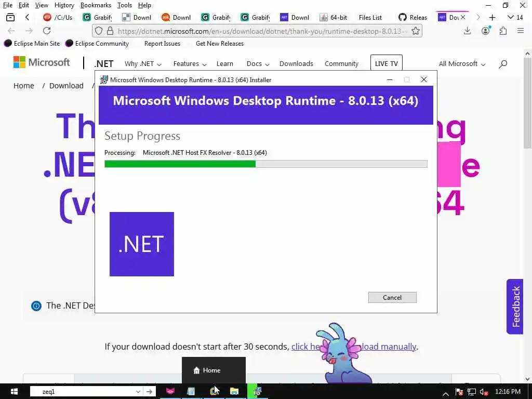Click the Home tooltip above taskbar
The height and width of the screenshot is (399, 532).
click(x=214, y=370)
